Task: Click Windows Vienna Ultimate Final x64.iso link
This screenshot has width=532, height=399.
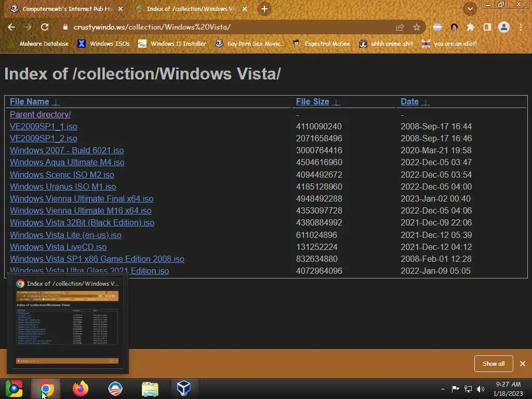Action: tap(82, 198)
